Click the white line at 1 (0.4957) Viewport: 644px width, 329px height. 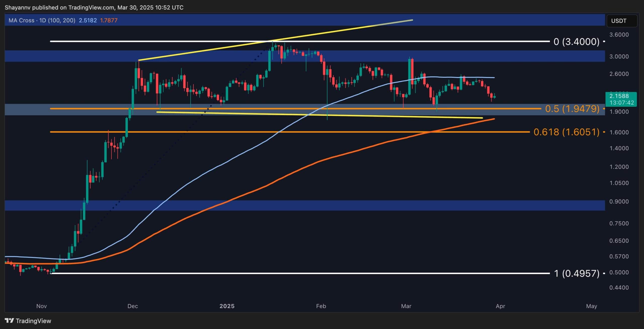[176, 273]
